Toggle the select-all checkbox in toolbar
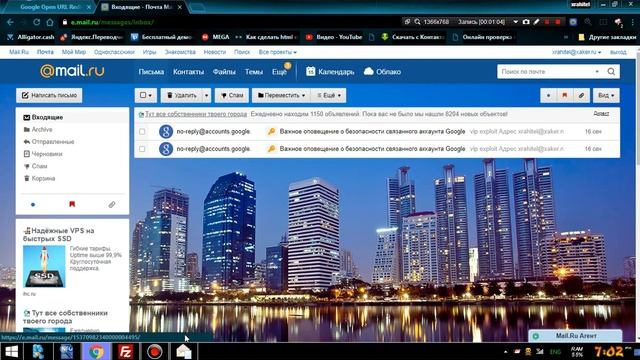Screen dimensions: 640x360 (x=143, y=95)
